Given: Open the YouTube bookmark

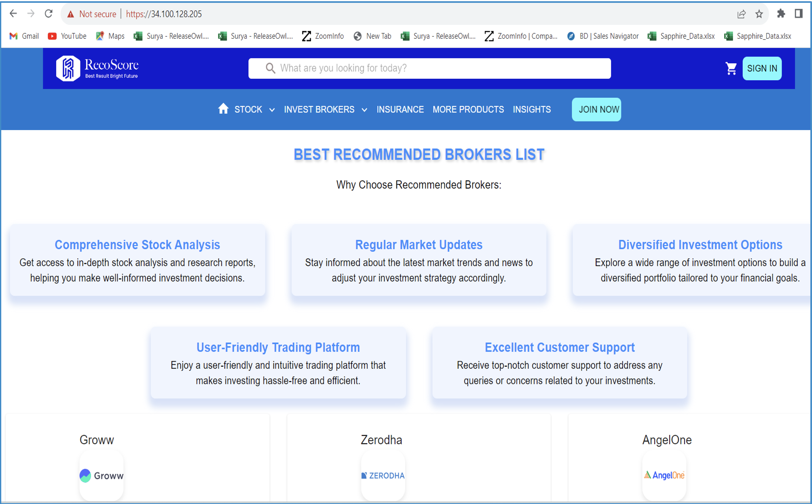Looking at the screenshot, I should (67, 36).
